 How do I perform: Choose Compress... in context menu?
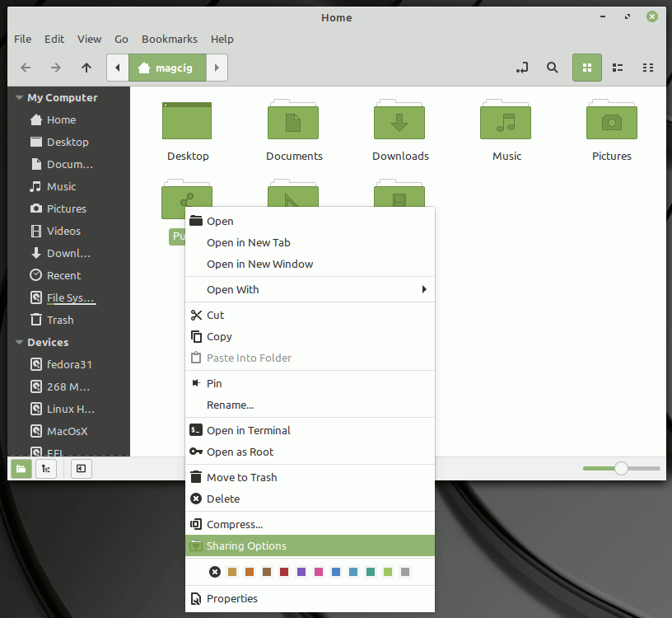[x=310, y=525]
